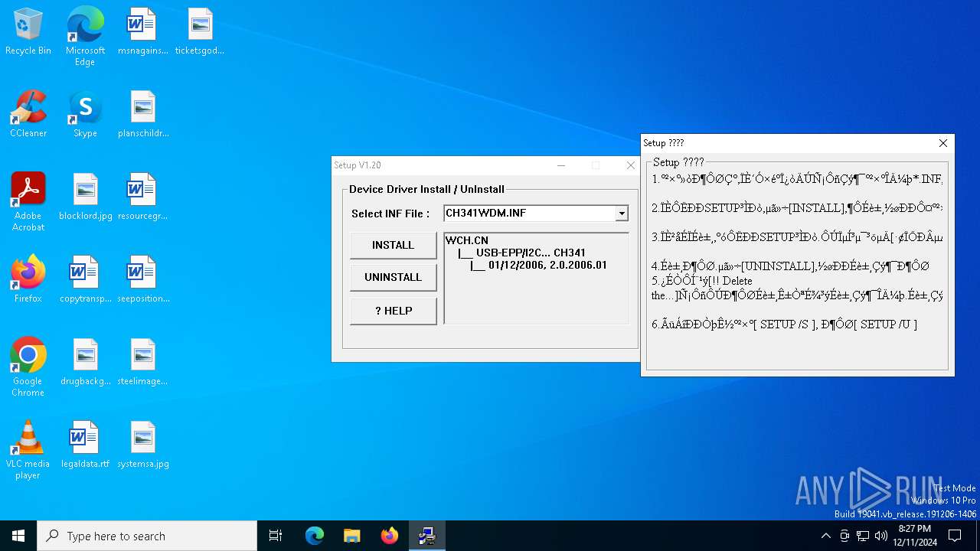
Task: Click the ? HELP button
Action: click(x=394, y=311)
